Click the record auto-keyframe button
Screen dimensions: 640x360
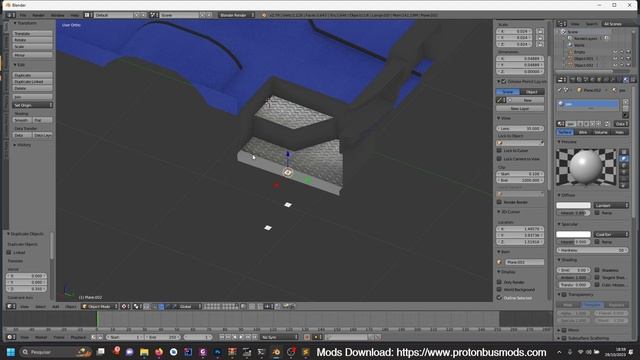(307, 337)
